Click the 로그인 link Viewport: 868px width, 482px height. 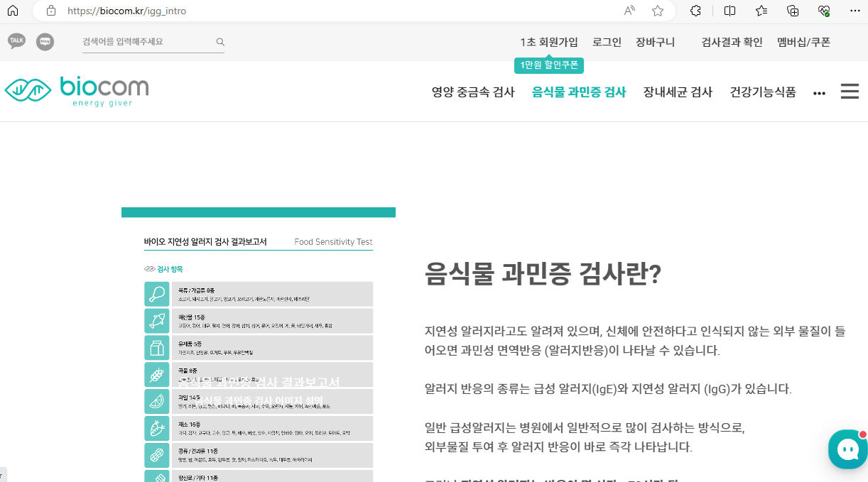tap(607, 42)
